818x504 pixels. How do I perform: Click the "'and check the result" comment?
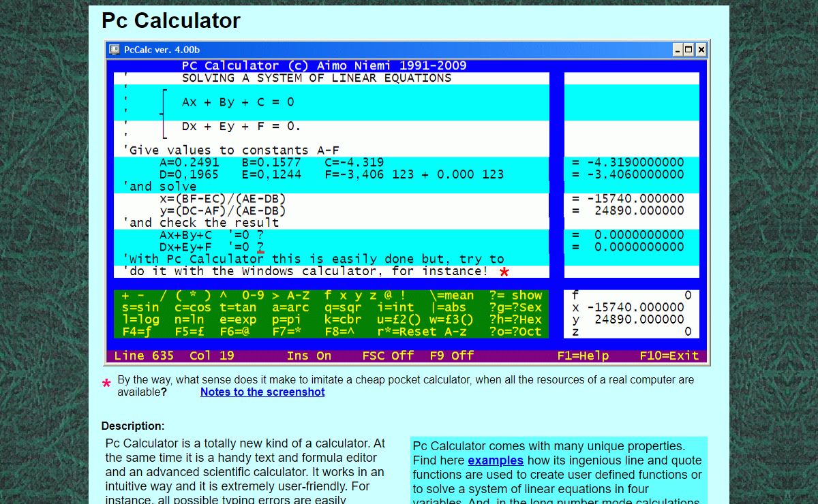coord(201,223)
